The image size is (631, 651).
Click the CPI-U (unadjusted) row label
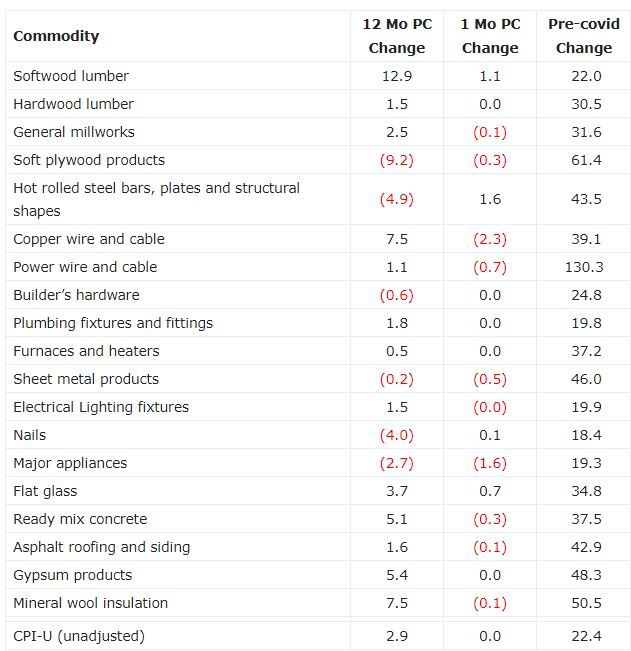79,635
